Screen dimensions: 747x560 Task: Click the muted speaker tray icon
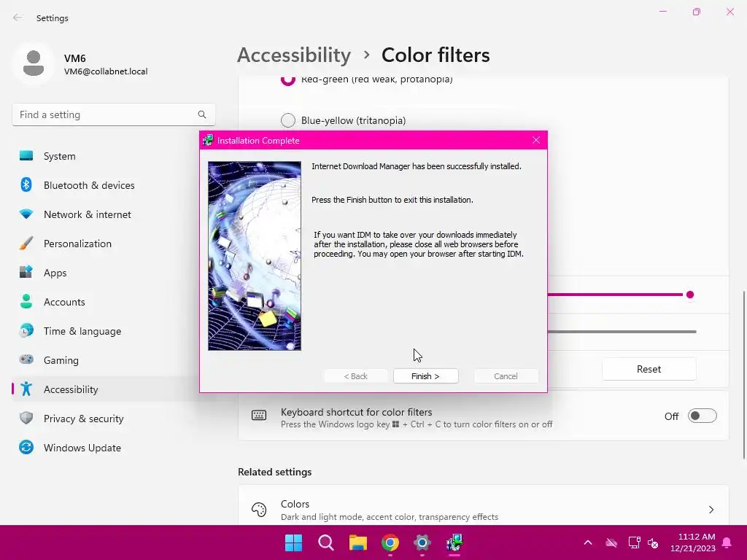653,542
